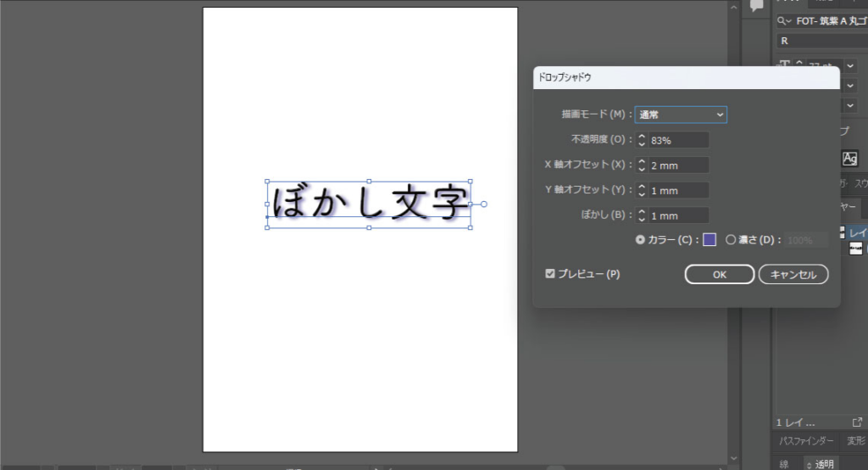
Task: Click the Y 軸オフセット stepper arrows
Action: click(642, 190)
